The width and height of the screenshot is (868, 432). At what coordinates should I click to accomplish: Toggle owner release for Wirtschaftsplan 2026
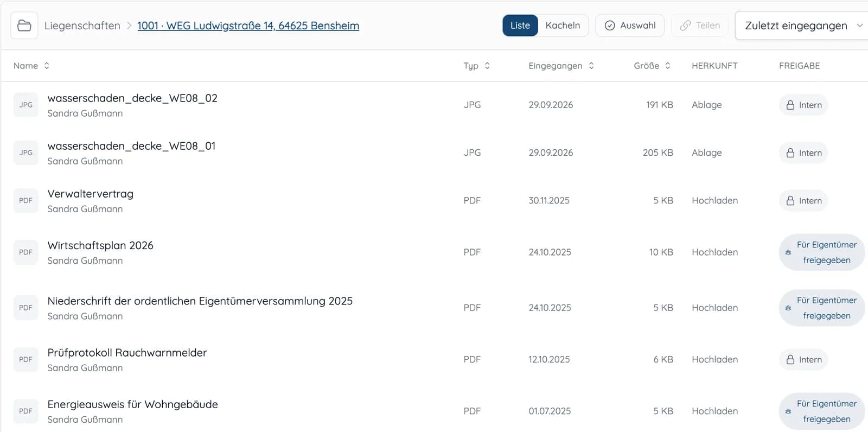822,252
